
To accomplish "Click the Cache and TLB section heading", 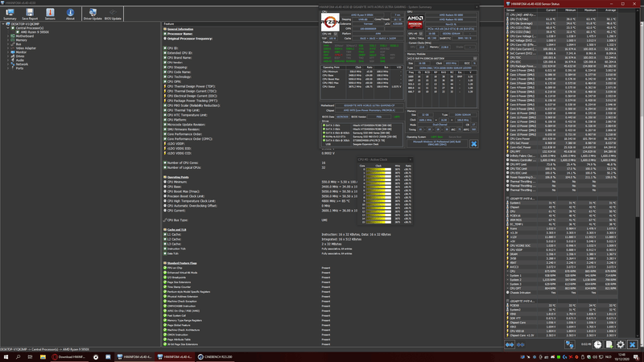I will point(176,230).
